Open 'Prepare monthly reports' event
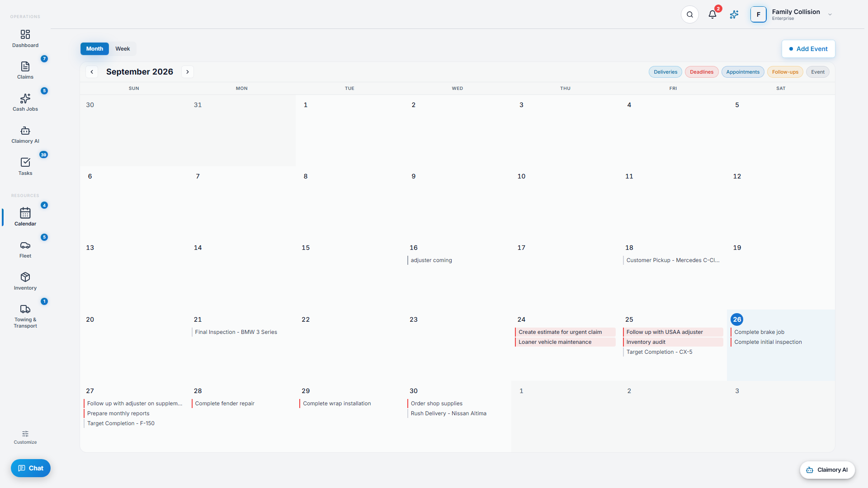Viewport: 868px width, 488px height. pyautogui.click(x=134, y=413)
